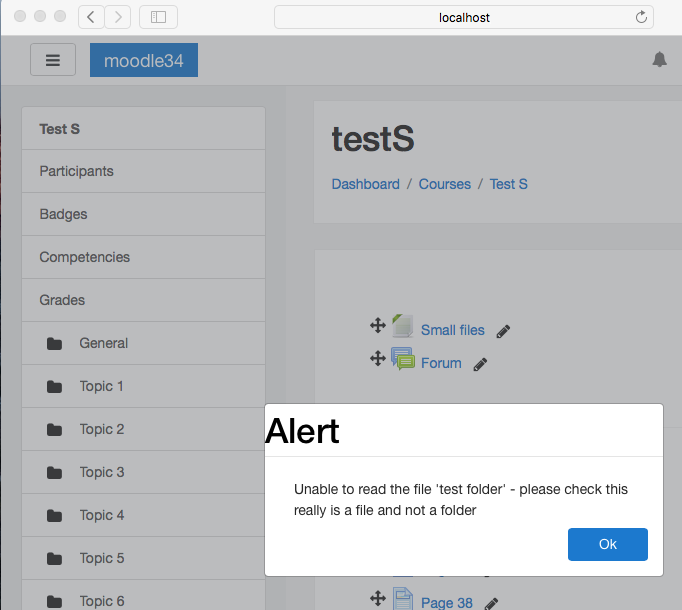Screen dimensions: 682x610
Task: Open the hamburger side panel menu
Action: coord(53,60)
